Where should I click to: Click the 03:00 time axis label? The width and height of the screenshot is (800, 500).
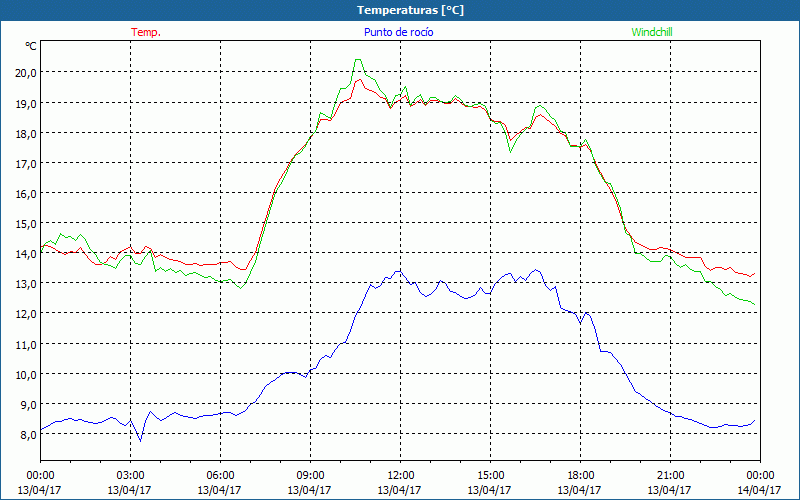[130, 476]
